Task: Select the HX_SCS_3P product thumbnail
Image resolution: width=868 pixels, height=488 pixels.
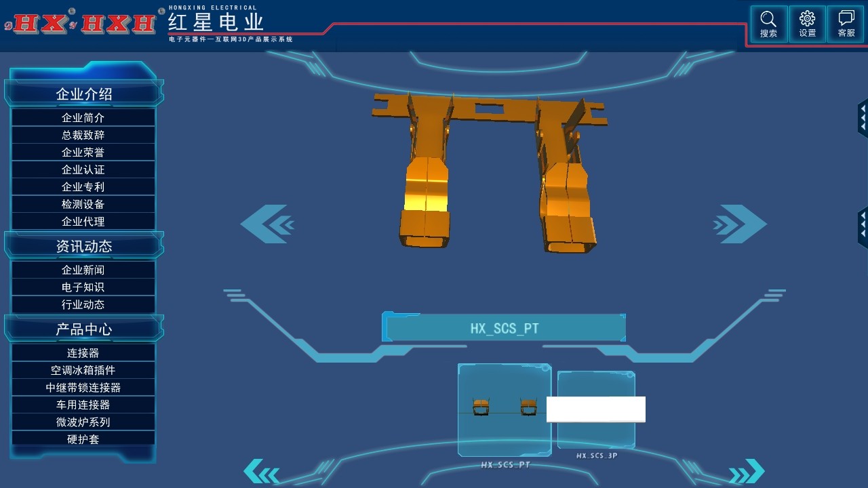Action: (x=596, y=410)
